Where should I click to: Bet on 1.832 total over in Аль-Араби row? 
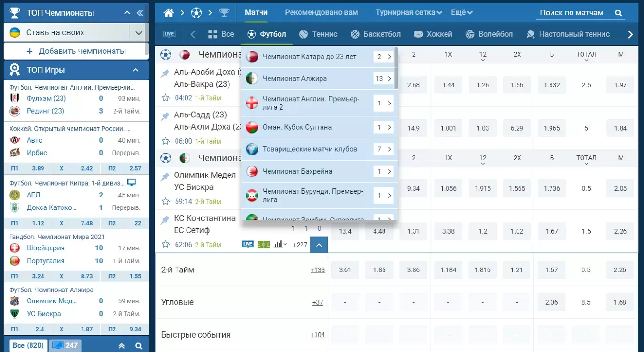[x=552, y=85]
